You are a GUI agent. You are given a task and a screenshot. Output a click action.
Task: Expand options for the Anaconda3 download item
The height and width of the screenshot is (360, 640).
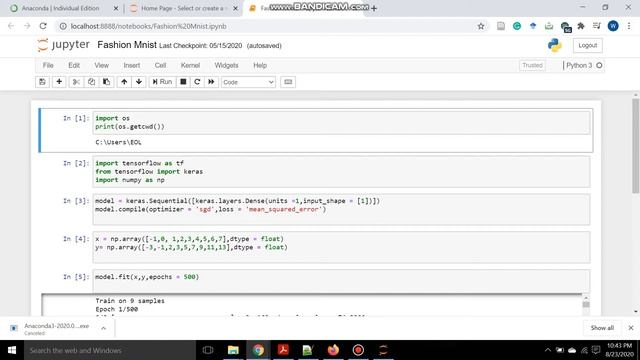click(104, 328)
